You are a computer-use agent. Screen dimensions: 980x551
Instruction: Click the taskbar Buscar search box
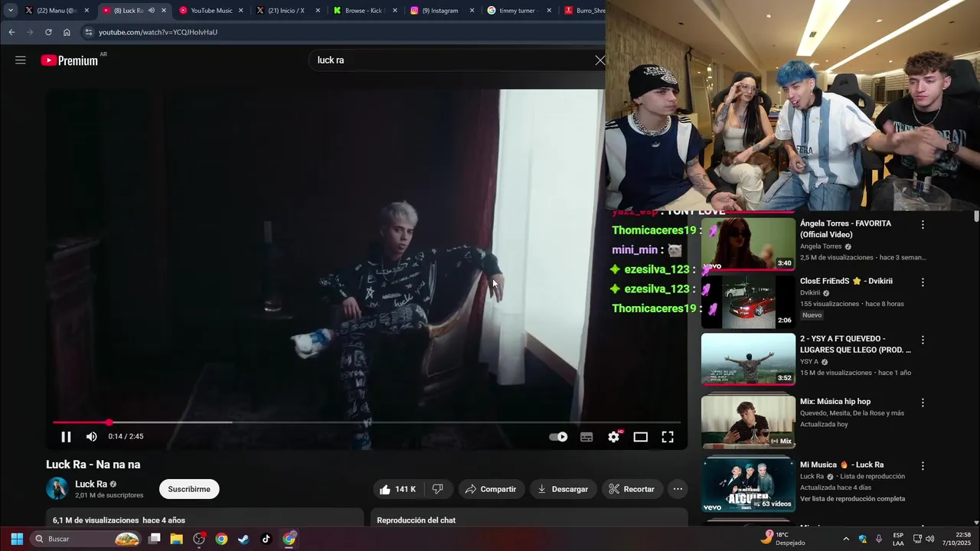coord(87,539)
